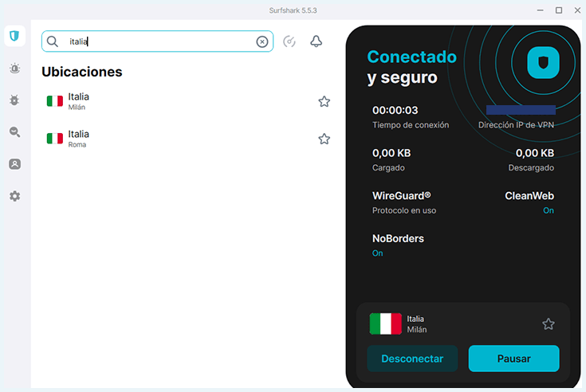This screenshot has height=392, width=586.
Task: Click the WireGuard® protocol label
Action: (x=401, y=196)
